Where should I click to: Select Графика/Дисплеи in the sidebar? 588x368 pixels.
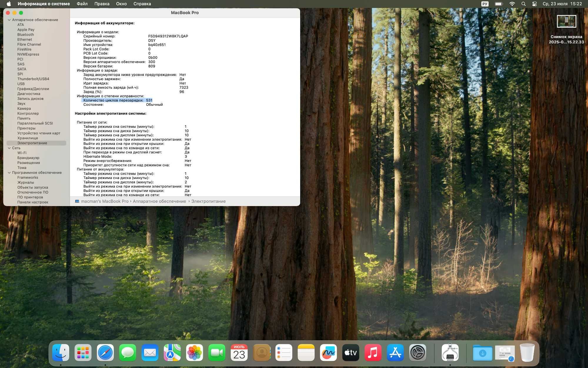33,89
